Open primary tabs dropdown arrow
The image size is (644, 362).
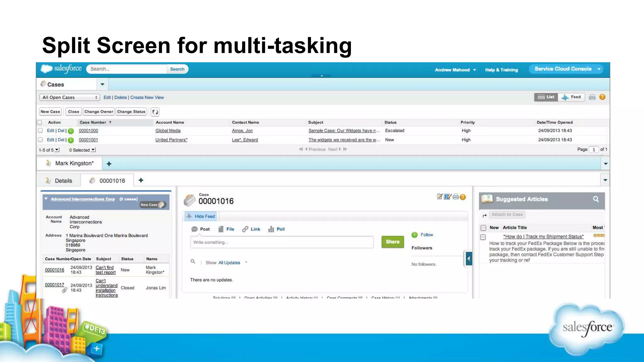coord(605,164)
